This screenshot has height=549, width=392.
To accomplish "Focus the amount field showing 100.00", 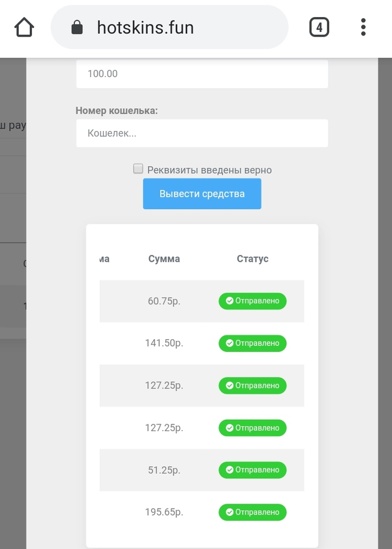I will point(202,74).
